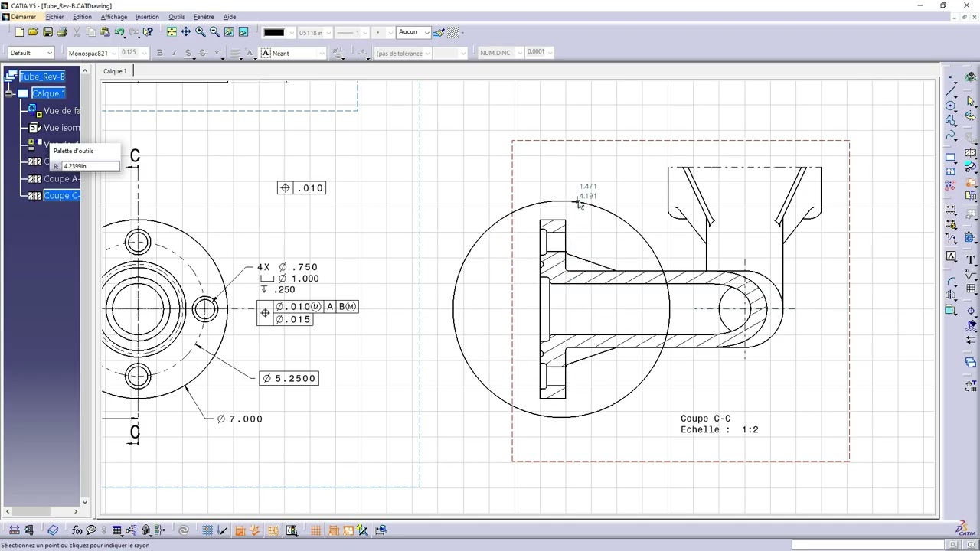Viewport: 980px width, 551px height.
Task: Click the Open folder icon
Action: click(x=33, y=32)
